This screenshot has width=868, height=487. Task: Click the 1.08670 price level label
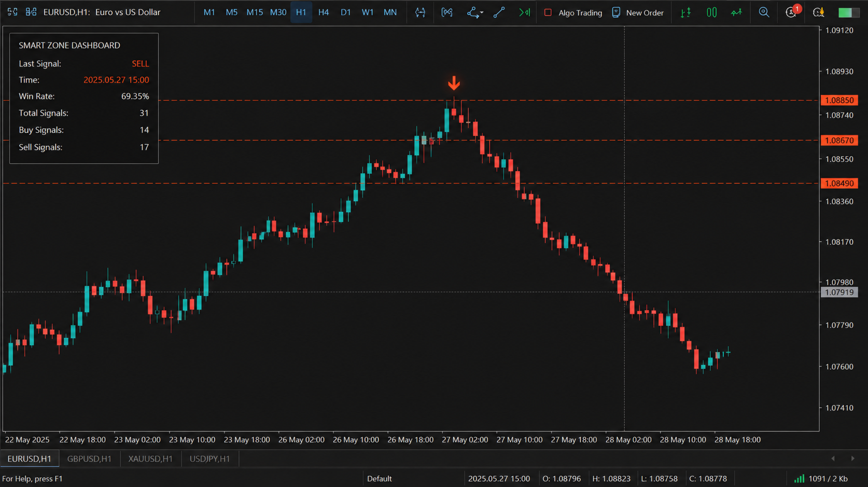(x=839, y=140)
